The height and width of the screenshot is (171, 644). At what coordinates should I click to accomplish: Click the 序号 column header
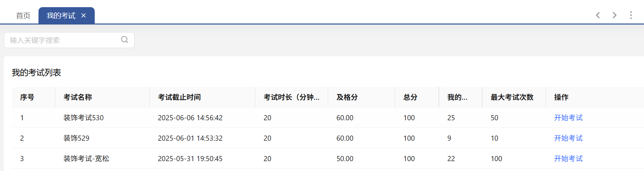tap(27, 97)
